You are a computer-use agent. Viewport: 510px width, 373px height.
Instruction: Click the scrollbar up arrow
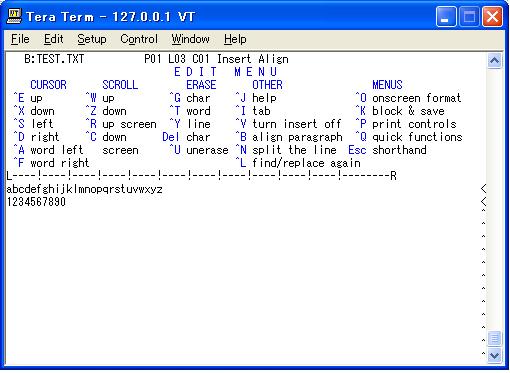coord(494,61)
